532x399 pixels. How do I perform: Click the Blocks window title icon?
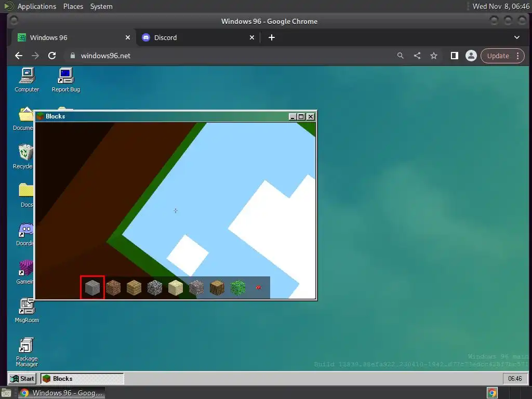click(x=41, y=116)
